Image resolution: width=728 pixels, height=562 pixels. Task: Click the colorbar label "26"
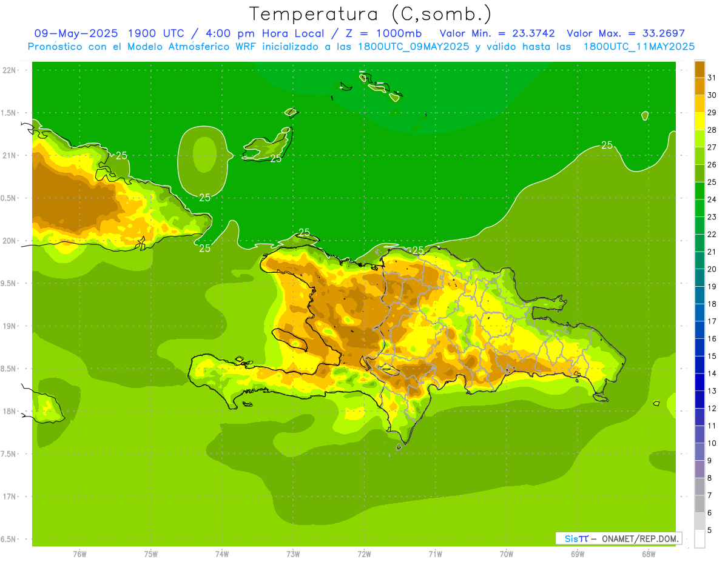click(x=712, y=165)
